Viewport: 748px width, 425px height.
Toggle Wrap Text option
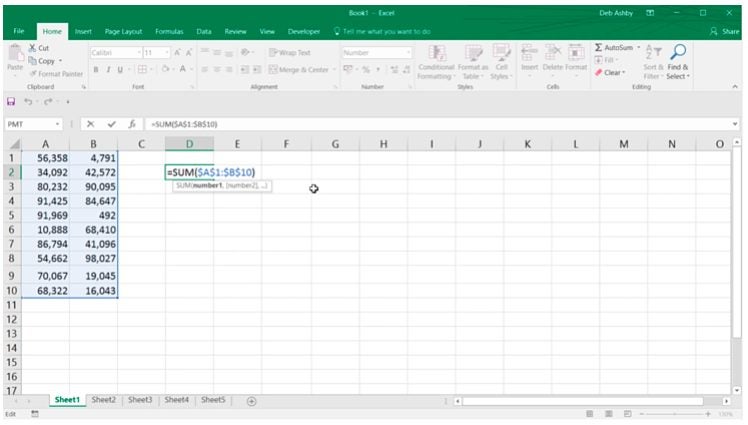[x=290, y=52]
